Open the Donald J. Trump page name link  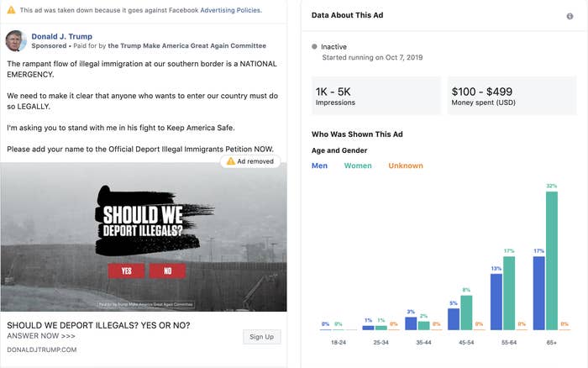62,36
